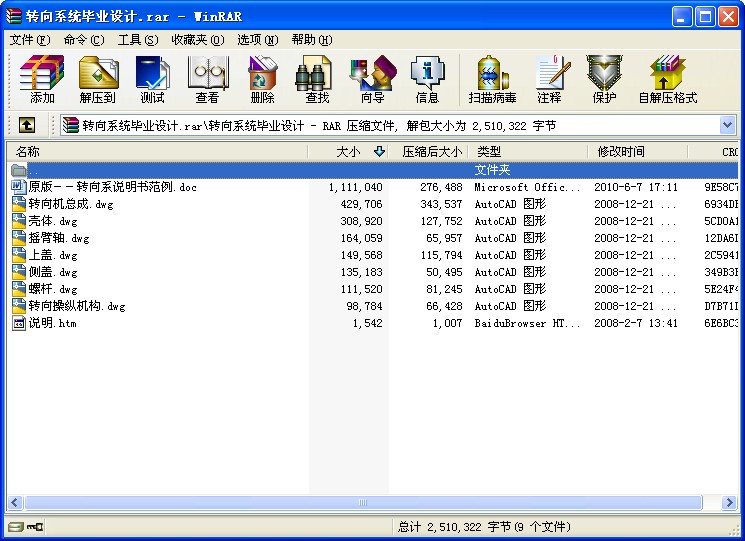The height and width of the screenshot is (541, 745).
Task: Open the 自解压格式 SFX icon
Action: click(x=667, y=79)
